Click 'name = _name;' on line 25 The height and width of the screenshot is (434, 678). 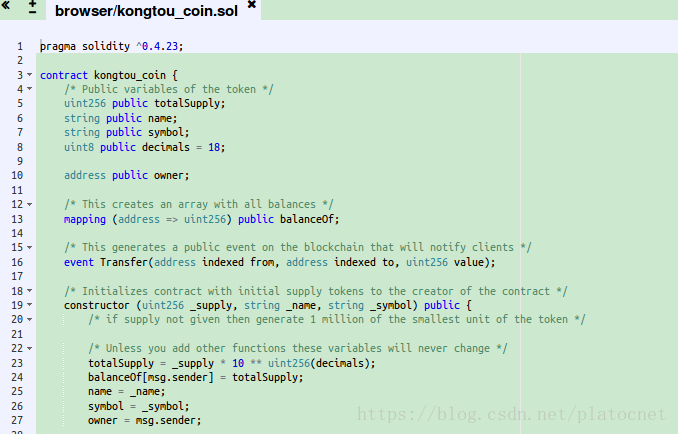(x=127, y=392)
